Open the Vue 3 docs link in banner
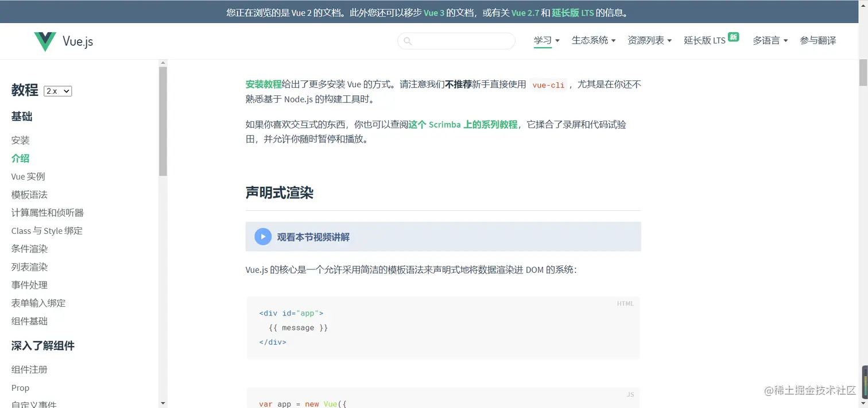Image resolution: width=868 pixels, height=408 pixels. tap(434, 13)
